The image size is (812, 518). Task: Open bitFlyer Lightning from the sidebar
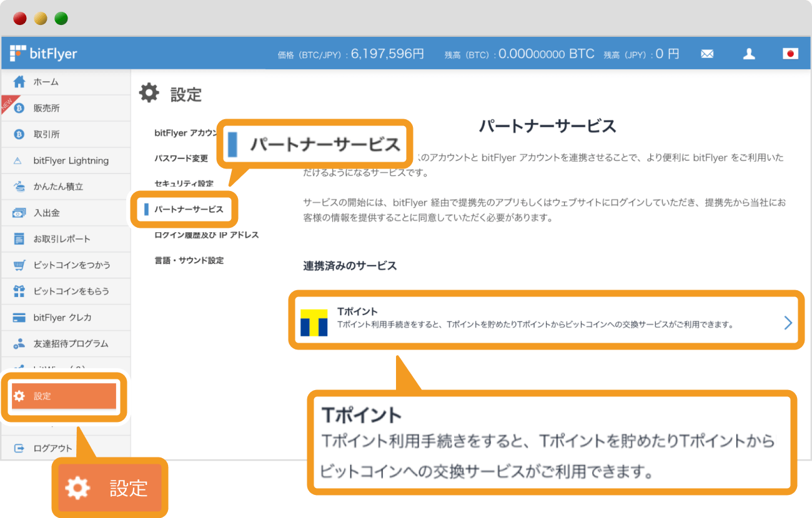(71, 160)
